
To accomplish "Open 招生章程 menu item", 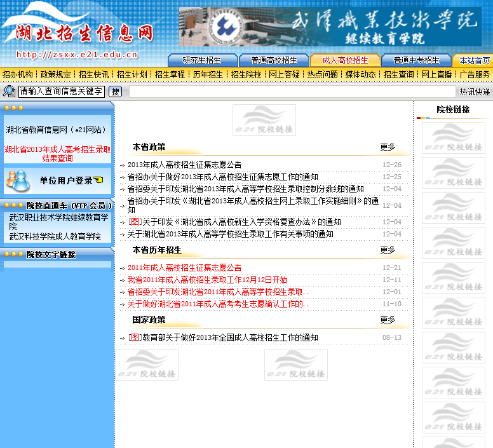I will coord(170,74).
